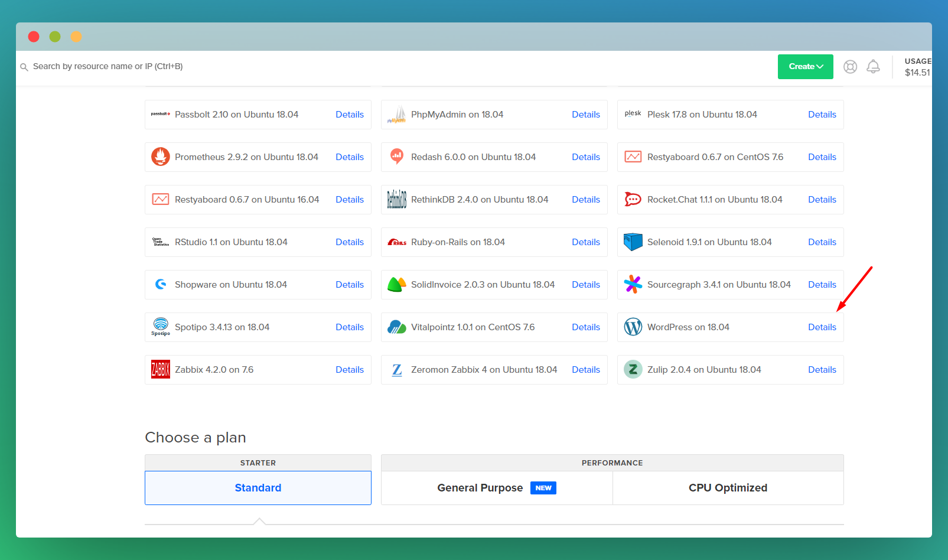The image size is (948, 560).
Task: Open Details for Restyaboard on Ubuntu 16.04
Action: (350, 200)
